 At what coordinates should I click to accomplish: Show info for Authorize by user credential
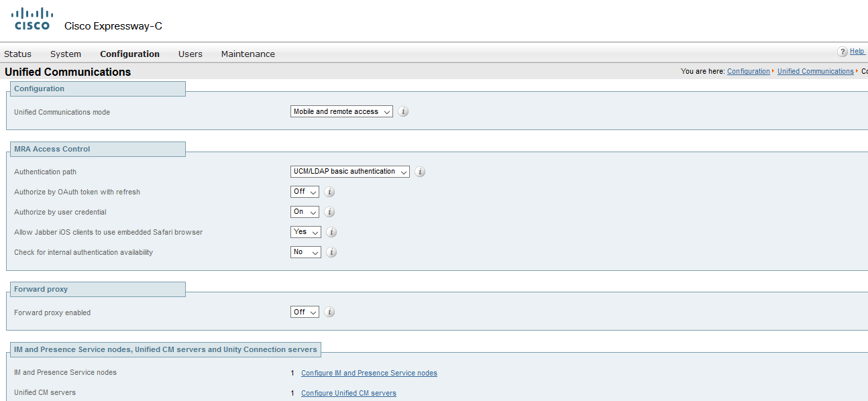point(329,212)
